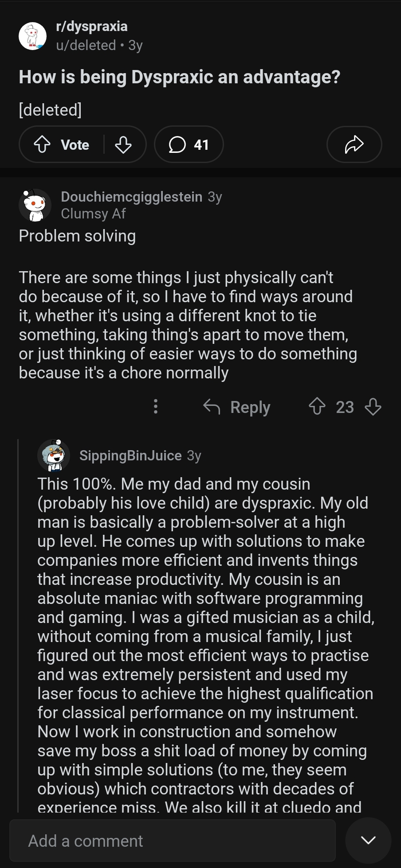Collapse SippingBinJuice's reply via the thread line
The width and height of the screenshot is (401, 868).
pyautogui.click(x=18, y=620)
